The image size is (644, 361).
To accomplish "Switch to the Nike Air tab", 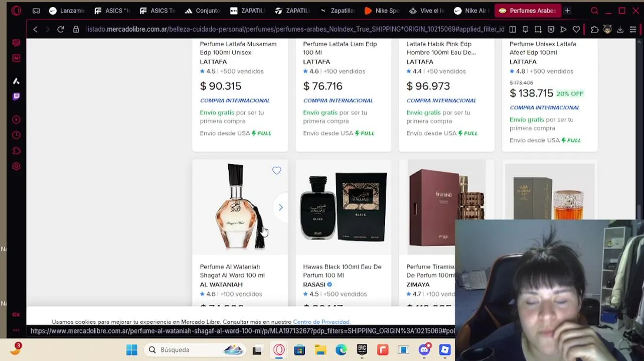I will click(x=470, y=11).
